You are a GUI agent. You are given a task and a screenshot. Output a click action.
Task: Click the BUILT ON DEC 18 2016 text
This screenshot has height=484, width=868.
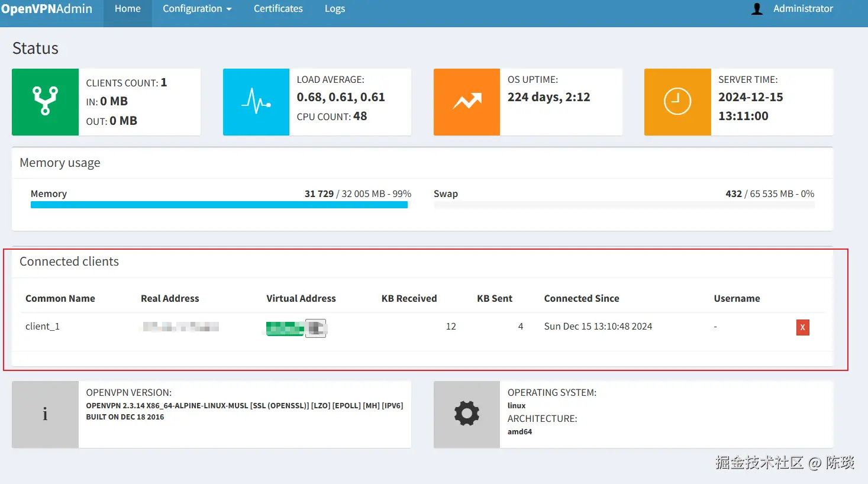click(125, 417)
